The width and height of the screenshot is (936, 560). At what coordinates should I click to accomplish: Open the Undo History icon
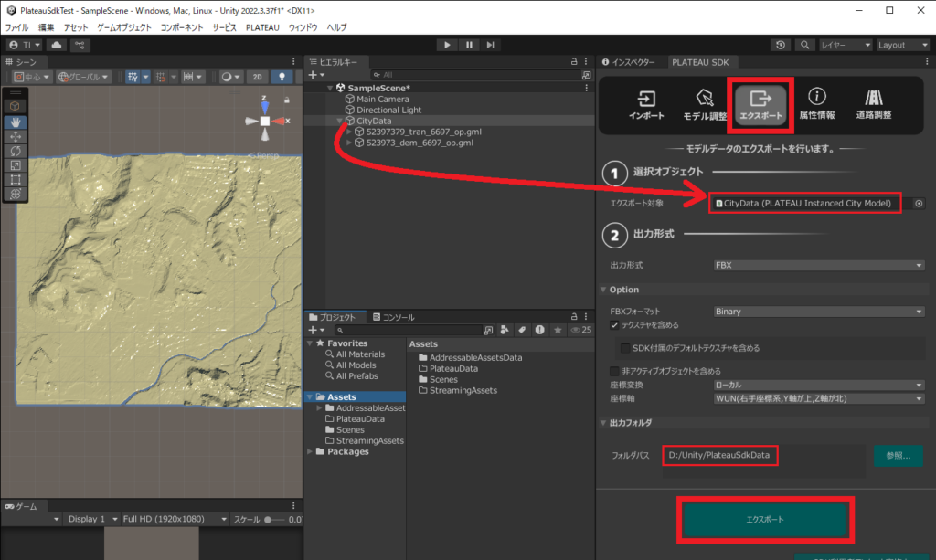(781, 45)
